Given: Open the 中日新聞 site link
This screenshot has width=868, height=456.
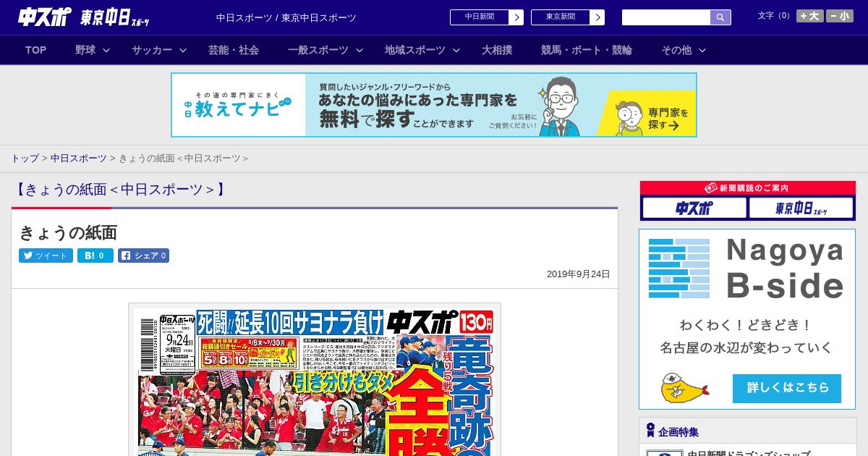Looking at the screenshot, I should coord(487,17).
